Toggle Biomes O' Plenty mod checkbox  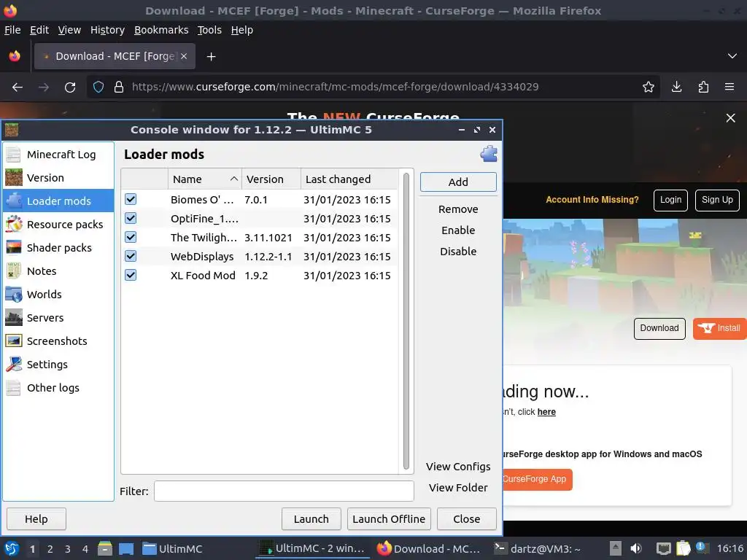pyautogui.click(x=131, y=199)
